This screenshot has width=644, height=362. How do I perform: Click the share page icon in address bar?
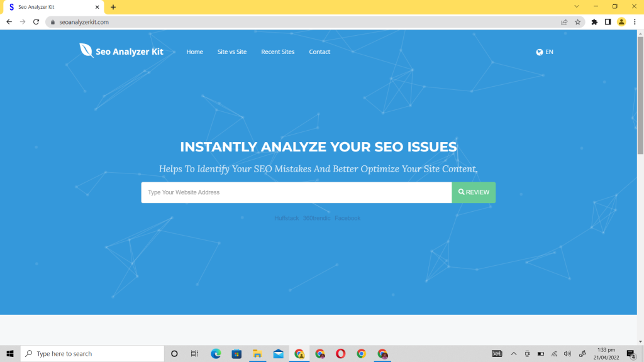point(564,22)
